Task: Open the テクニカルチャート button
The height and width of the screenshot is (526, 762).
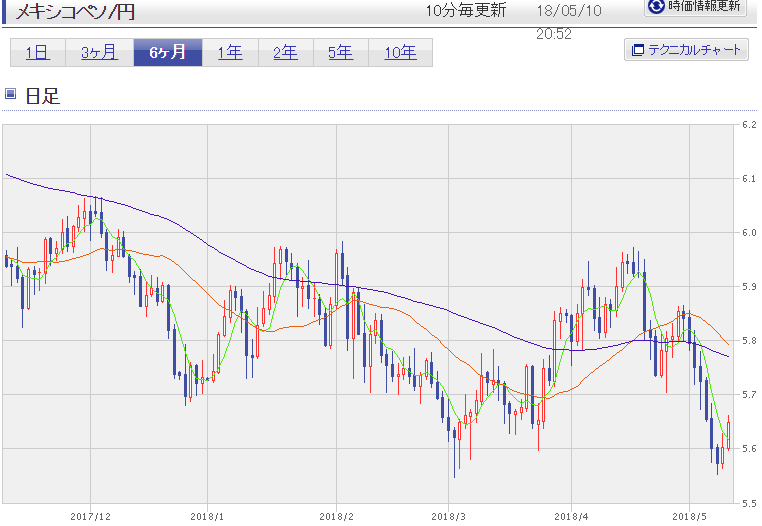Action: pyautogui.click(x=686, y=50)
